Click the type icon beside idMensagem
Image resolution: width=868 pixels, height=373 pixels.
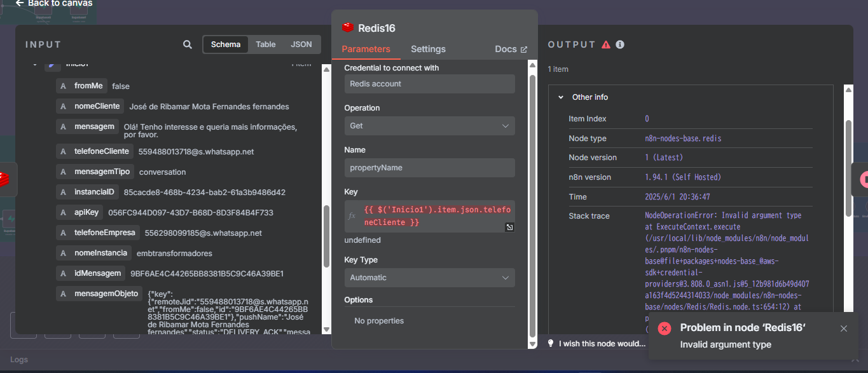(63, 273)
